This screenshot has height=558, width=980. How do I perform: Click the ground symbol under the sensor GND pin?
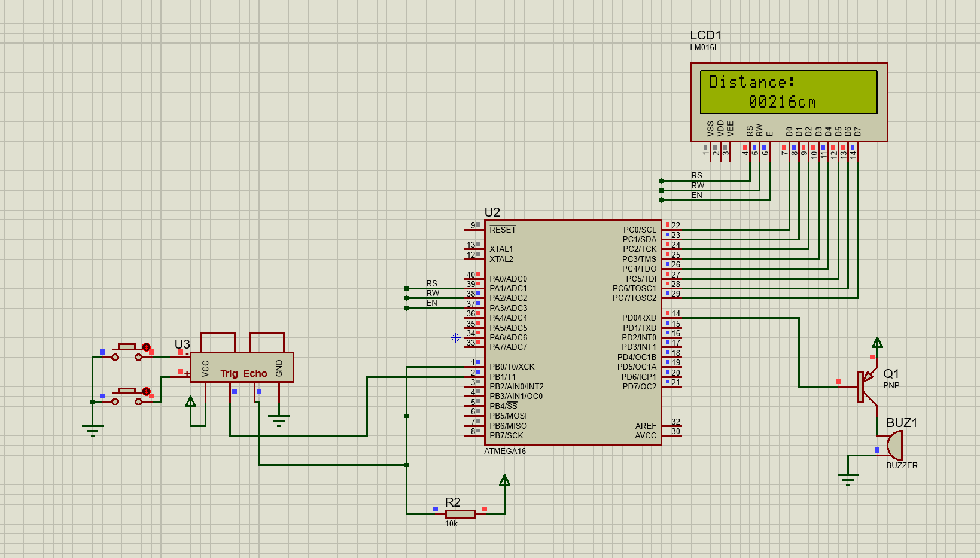pyautogui.click(x=279, y=420)
